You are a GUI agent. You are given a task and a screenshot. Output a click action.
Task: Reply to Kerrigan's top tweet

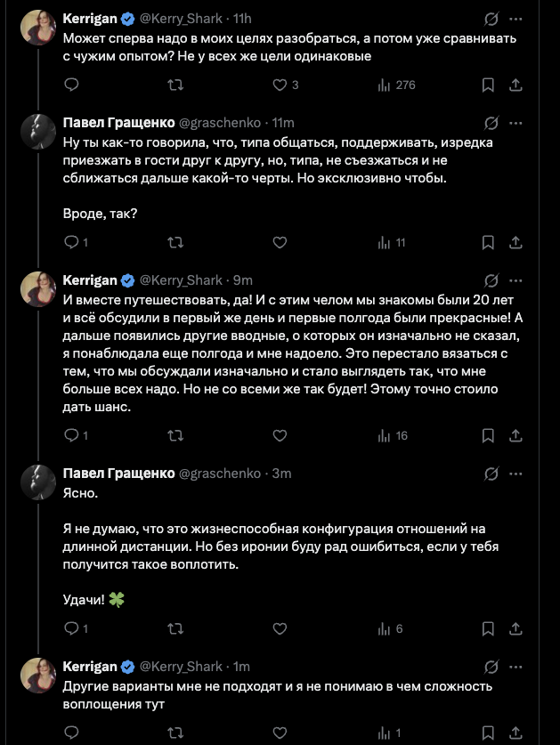pyautogui.click(x=72, y=85)
